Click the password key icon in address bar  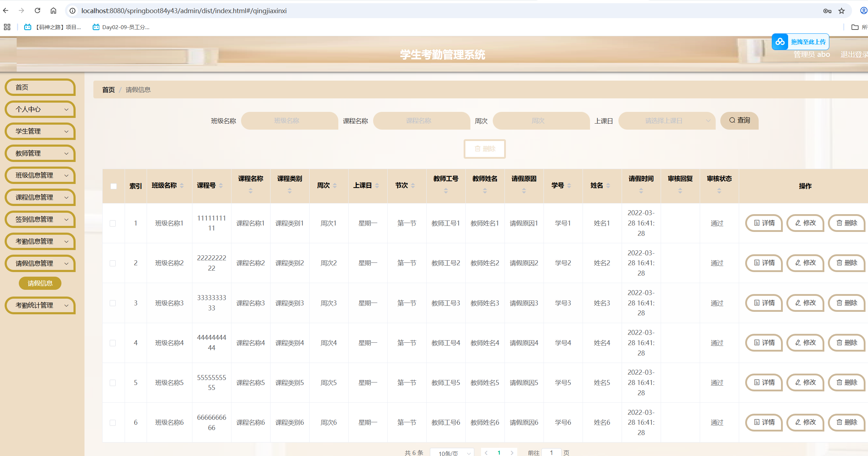click(x=827, y=11)
